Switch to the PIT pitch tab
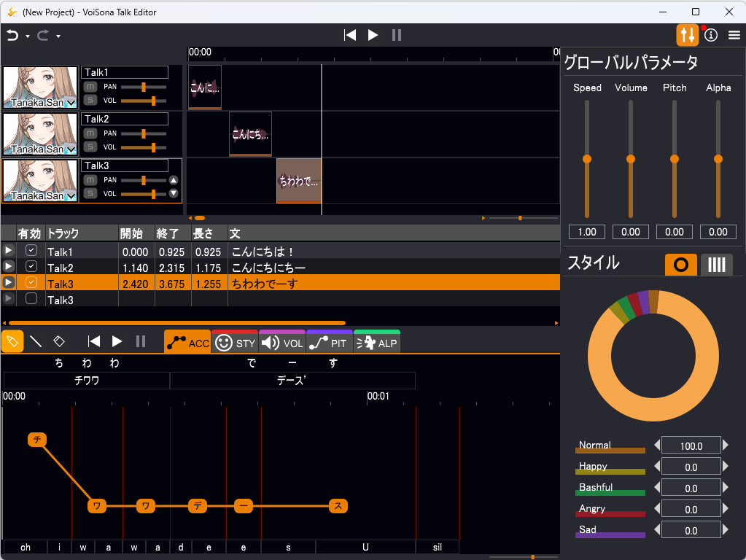 329,341
